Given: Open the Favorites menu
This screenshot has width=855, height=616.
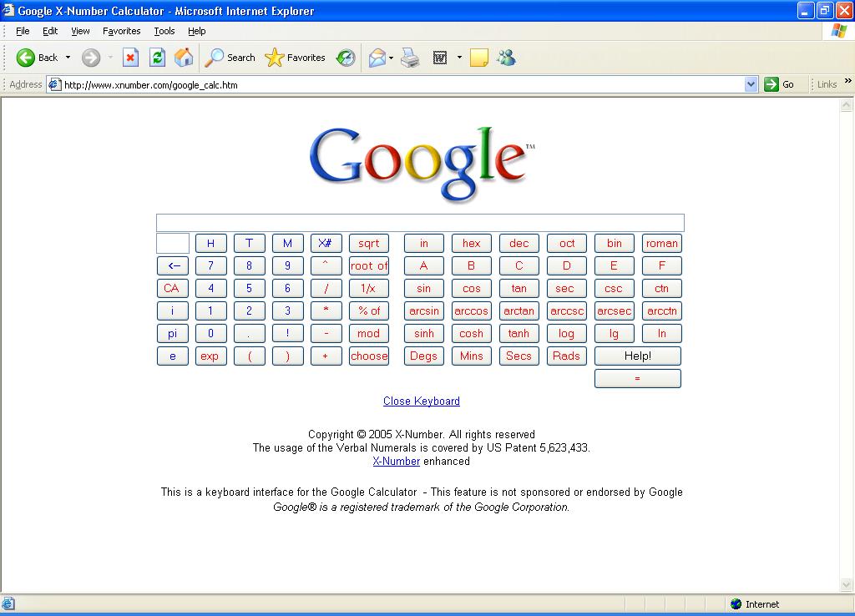Looking at the screenshot, I should pyautogui.click(x=122, y=31).
